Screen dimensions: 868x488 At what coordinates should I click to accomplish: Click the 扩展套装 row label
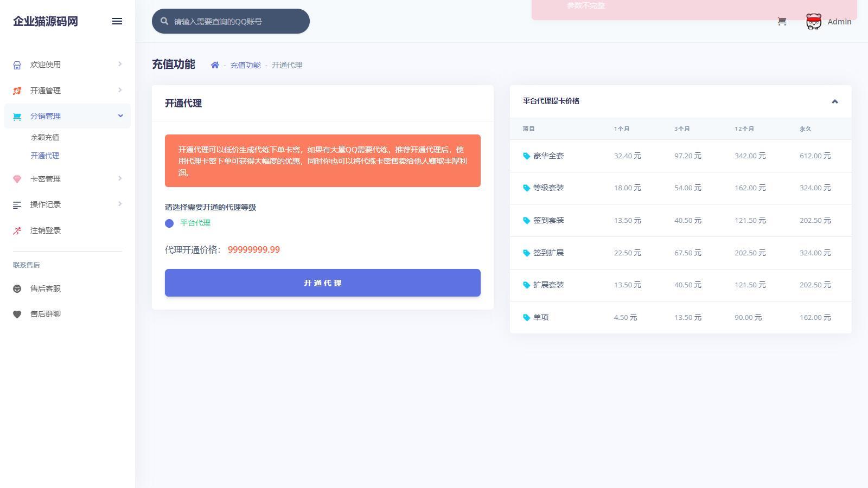[x=548, y=285]
